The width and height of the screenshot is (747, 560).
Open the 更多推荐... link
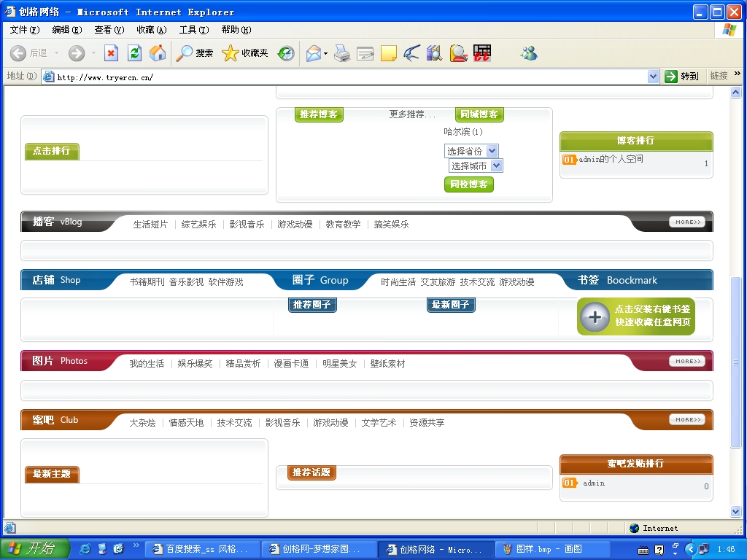click(412, 114)
